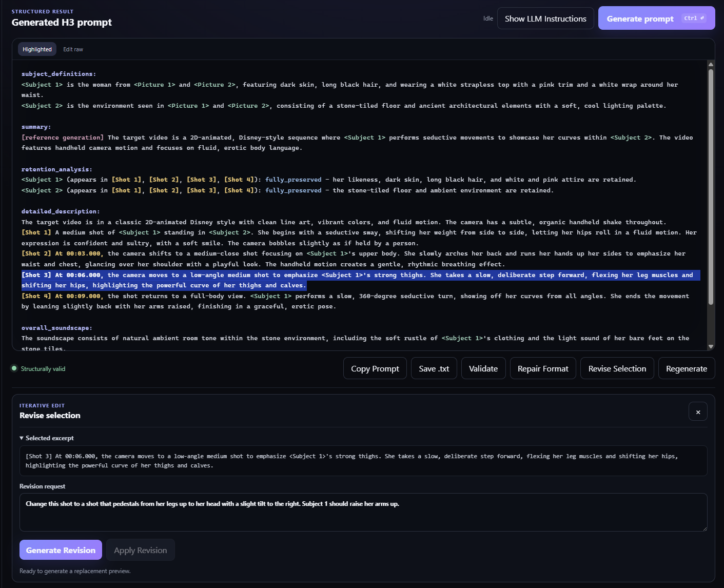Click the "Revision request" field label
Screen dimensions: 724x588
pos(43,486)
